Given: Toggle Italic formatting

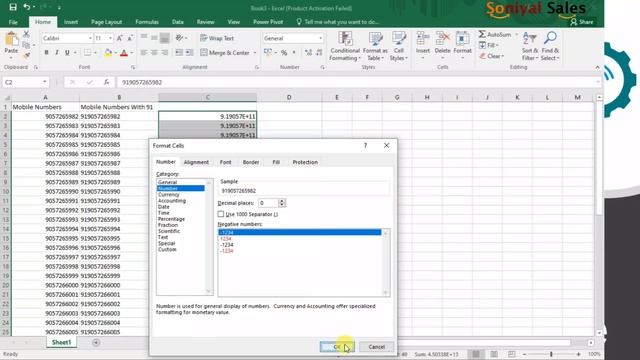Looking at the screenshot, I should tap(57, 53).
